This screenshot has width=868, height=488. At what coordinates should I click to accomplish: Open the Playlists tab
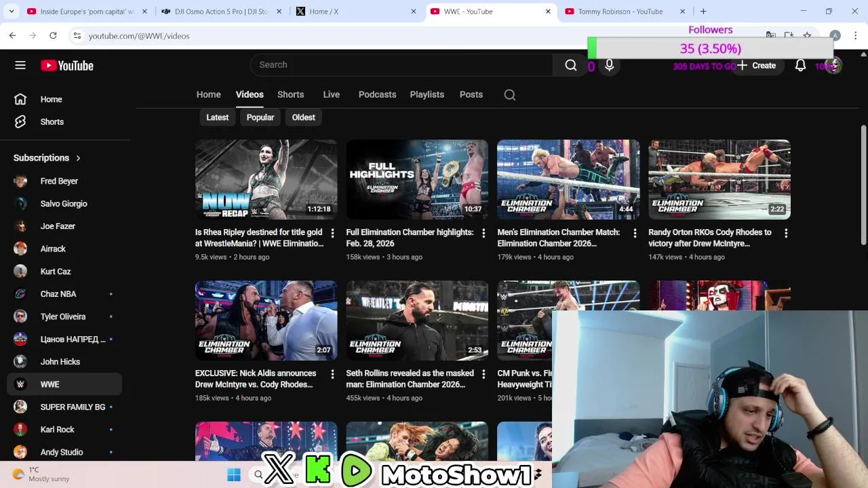click(x=427, y=94)
